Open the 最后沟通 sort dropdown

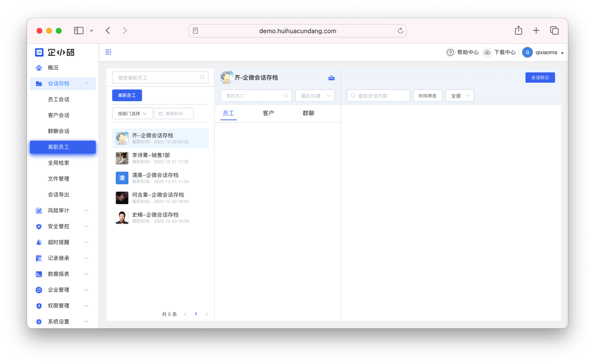click(x=315, y=96)
